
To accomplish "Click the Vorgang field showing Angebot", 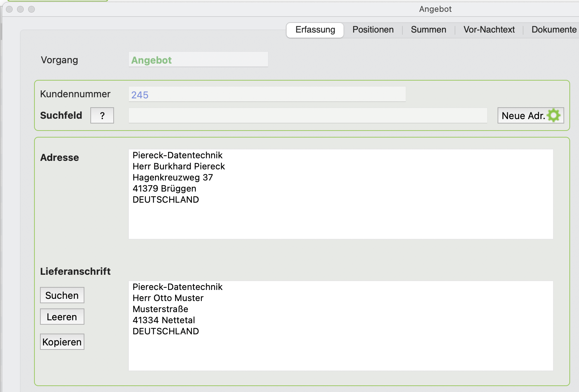I will tap(198, 60).
